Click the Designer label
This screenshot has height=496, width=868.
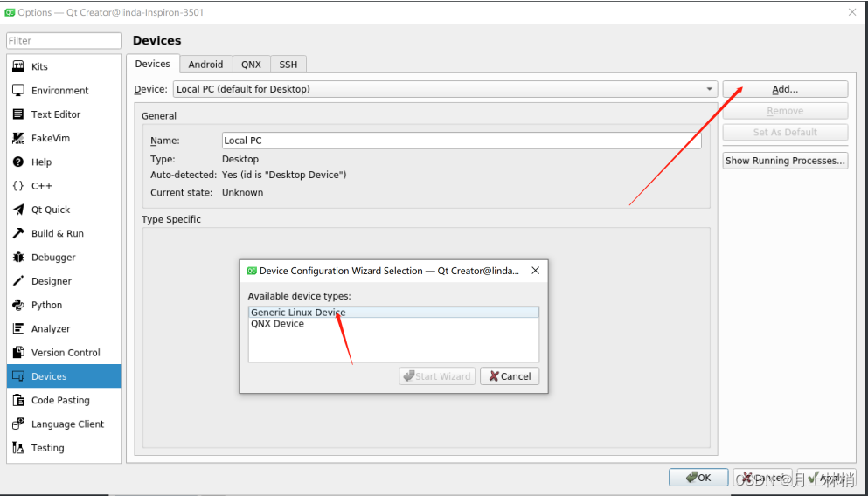pos(52,281)
